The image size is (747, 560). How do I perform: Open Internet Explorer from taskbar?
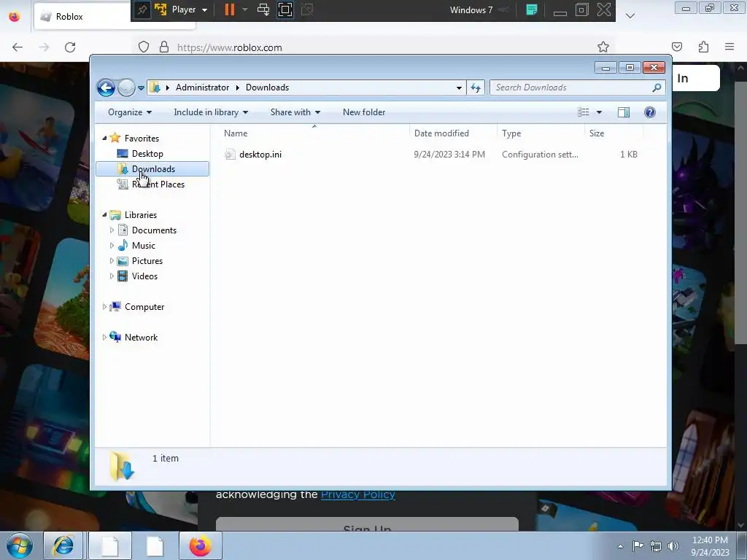point(63,545)
